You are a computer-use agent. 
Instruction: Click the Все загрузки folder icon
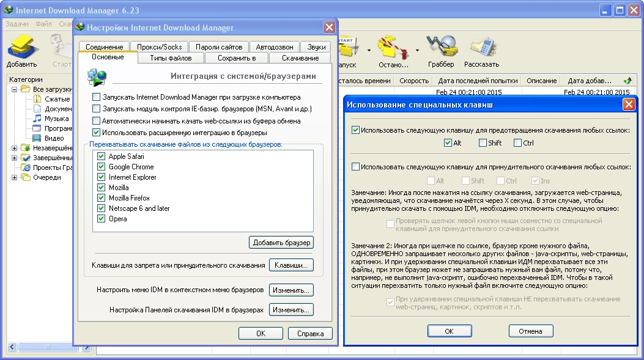pyautogui.click(x=26, y=89)
